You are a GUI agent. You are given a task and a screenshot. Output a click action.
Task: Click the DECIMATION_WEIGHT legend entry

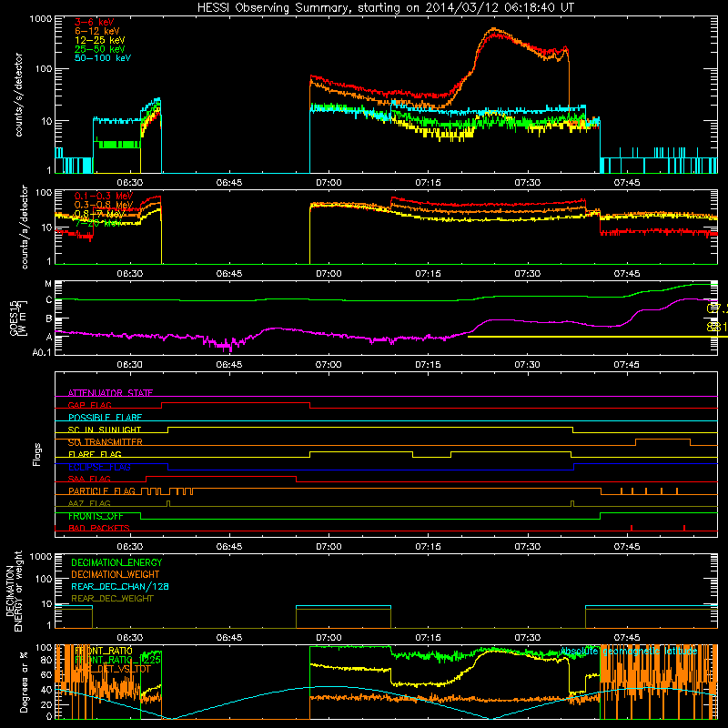(116, 574)
